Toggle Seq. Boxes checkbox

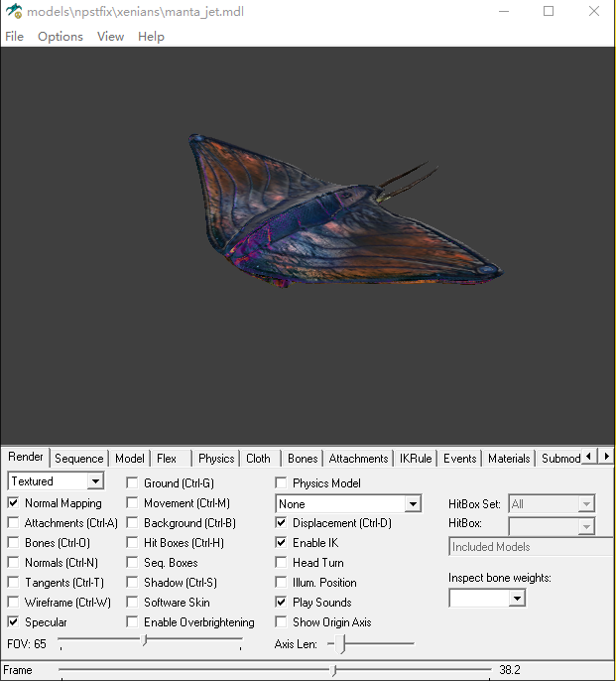click(132, 563)
